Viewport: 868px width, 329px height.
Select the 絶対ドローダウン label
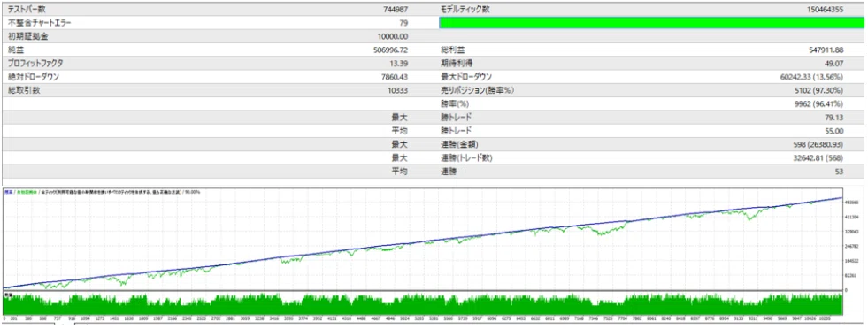click(x=34, y=77)
